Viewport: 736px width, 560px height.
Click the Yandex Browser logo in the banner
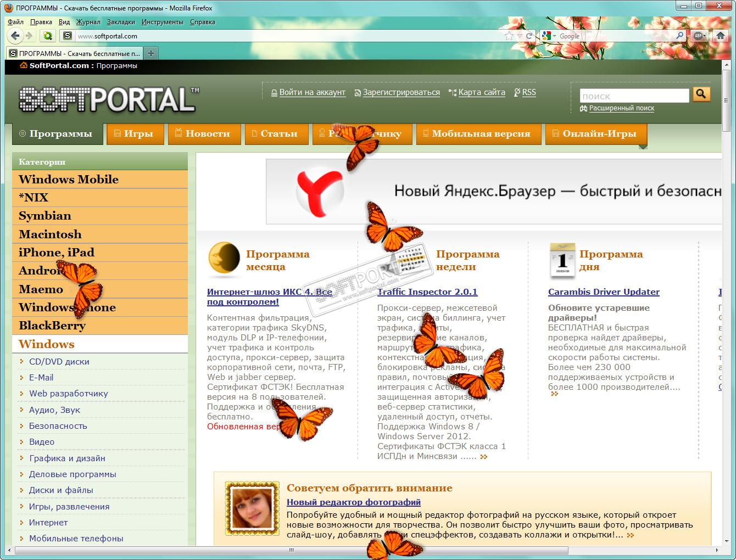(320, 192)
